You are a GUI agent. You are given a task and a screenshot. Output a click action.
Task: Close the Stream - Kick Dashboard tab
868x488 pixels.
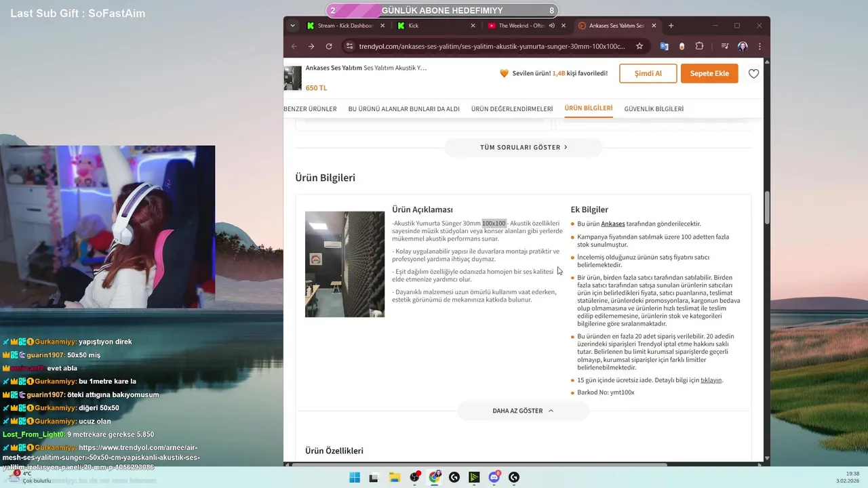pyautogui.click(x=382, y=26)
